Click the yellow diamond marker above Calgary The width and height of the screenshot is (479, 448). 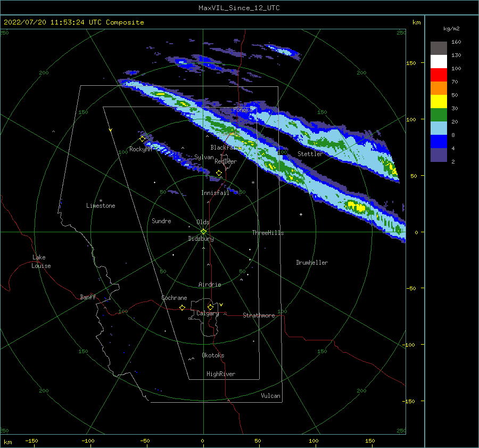click(x=210, y=307)
